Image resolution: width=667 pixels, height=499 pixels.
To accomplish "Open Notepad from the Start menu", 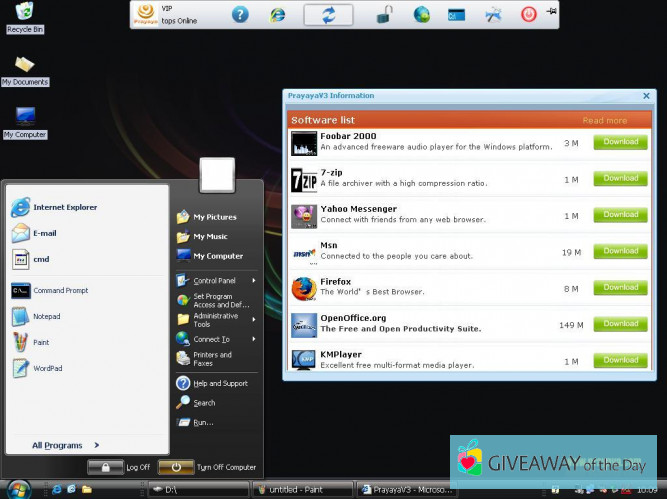I will (x=46, y=317).
